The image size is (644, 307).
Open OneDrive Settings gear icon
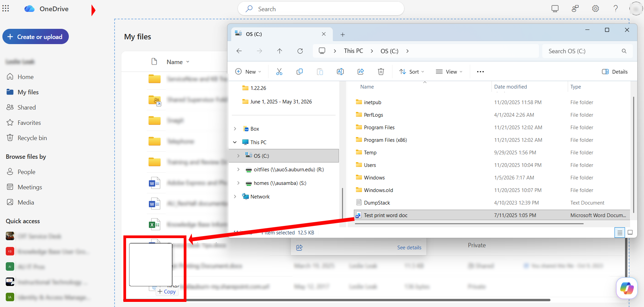pos(596,8)
